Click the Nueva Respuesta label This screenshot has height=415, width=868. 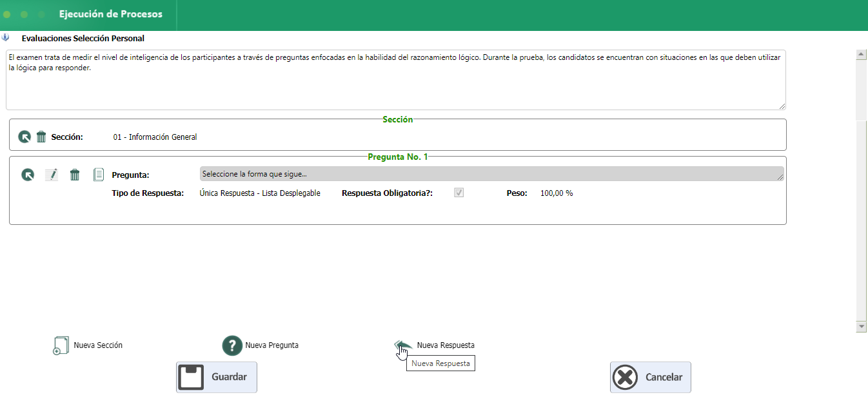tap(446, 345)
